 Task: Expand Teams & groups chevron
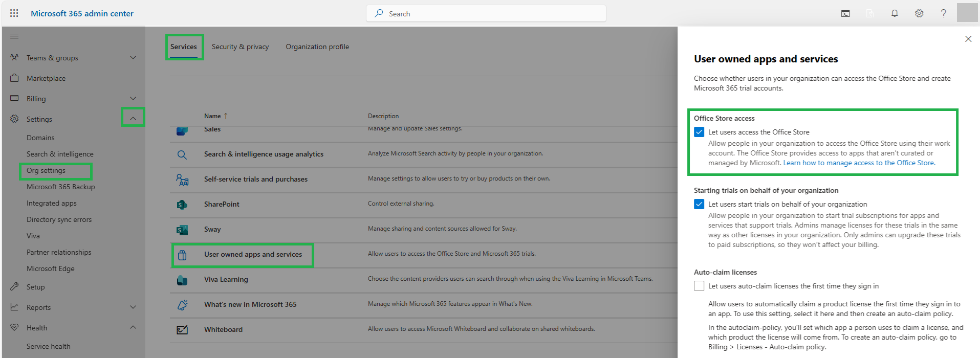133,57
